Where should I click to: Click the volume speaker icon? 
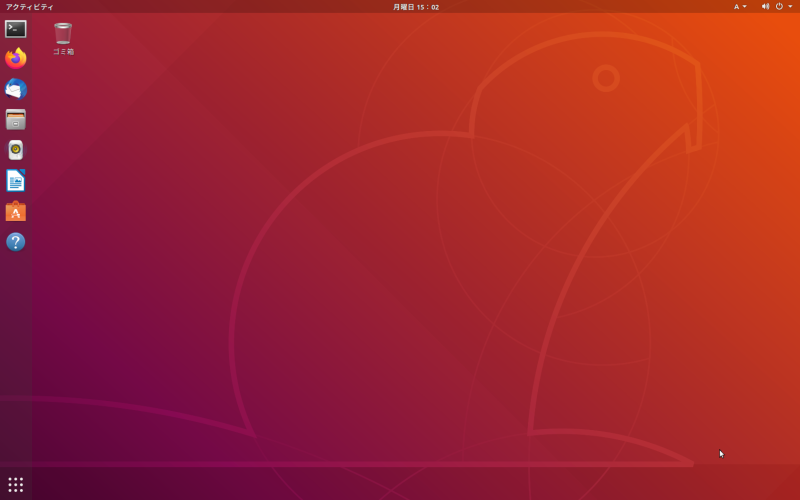coord(765,6)
